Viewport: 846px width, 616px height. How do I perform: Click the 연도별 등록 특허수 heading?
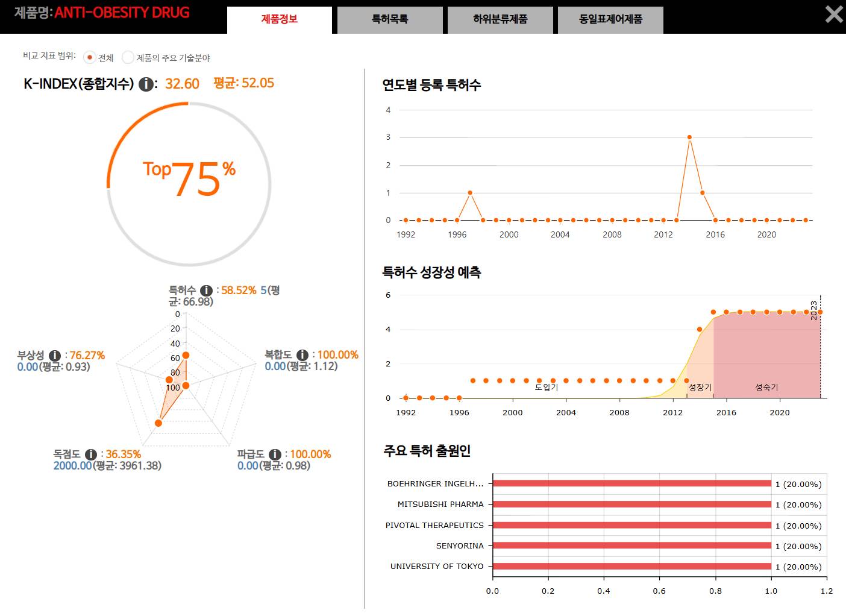431,85
